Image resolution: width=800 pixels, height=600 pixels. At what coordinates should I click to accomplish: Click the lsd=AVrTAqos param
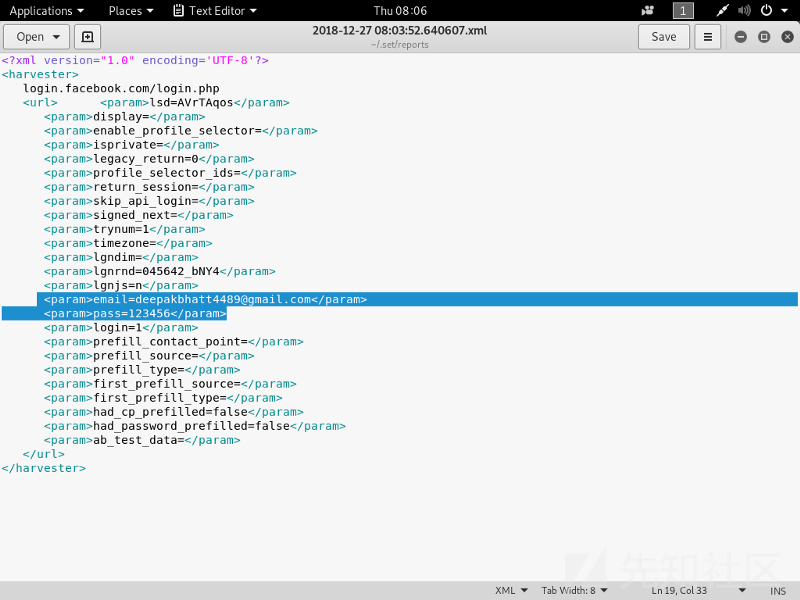[194, 103]
